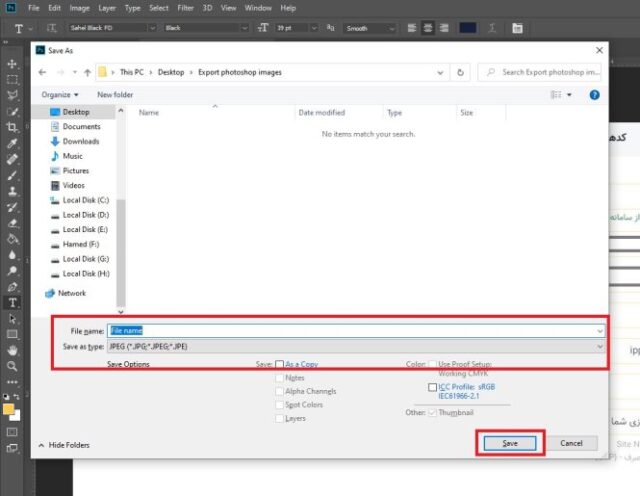
Task: Select the Rectangular Marquee tool
Action: coord(12,80)
